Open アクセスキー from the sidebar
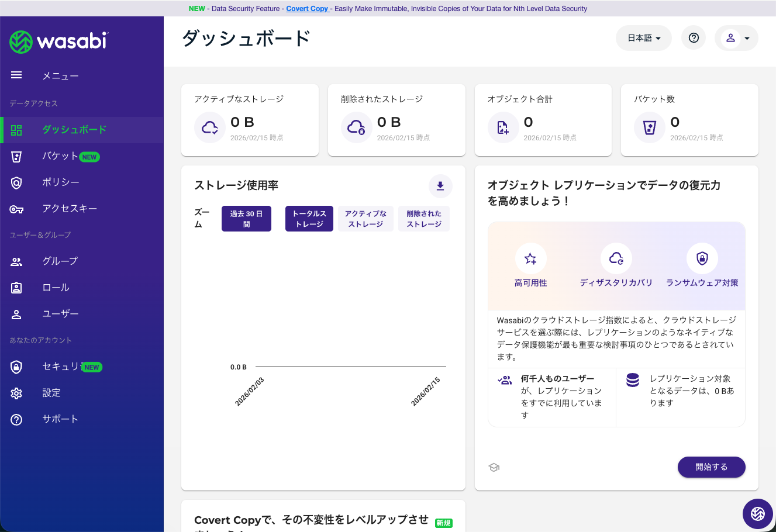This screenshot has width=776, height=532. (70, 209)
